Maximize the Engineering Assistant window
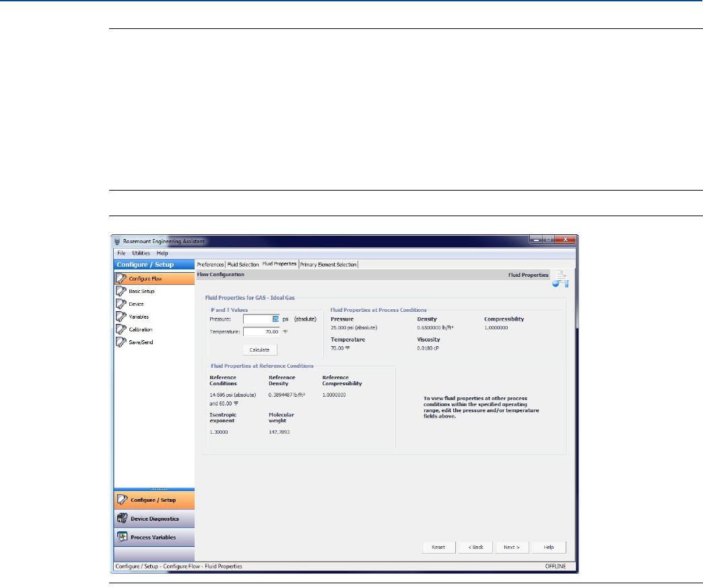 549,240
